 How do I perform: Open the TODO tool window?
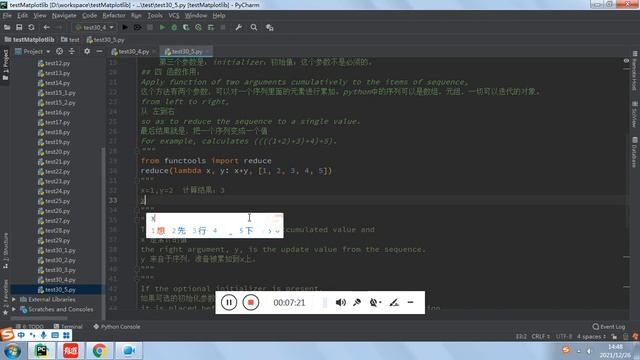[30, 327]
